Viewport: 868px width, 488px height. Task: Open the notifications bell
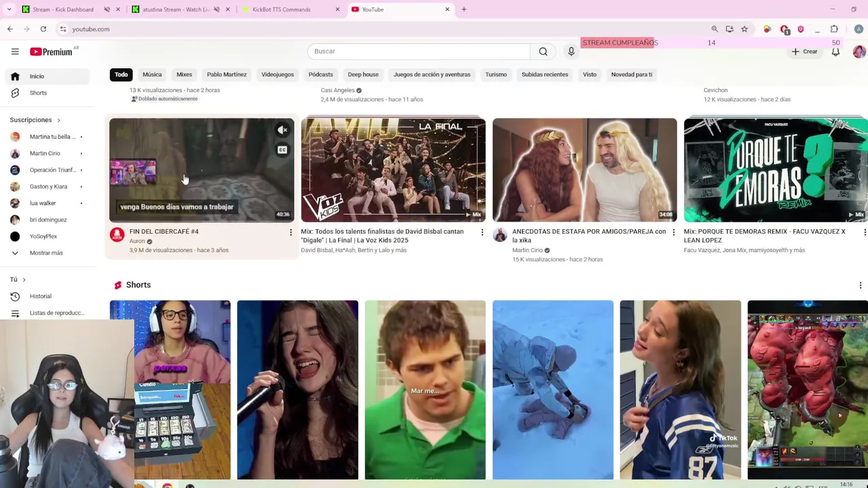click(835, 52)
